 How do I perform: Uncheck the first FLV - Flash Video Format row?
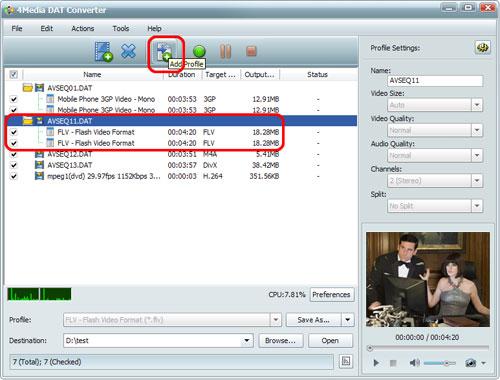tap(14, 132)
